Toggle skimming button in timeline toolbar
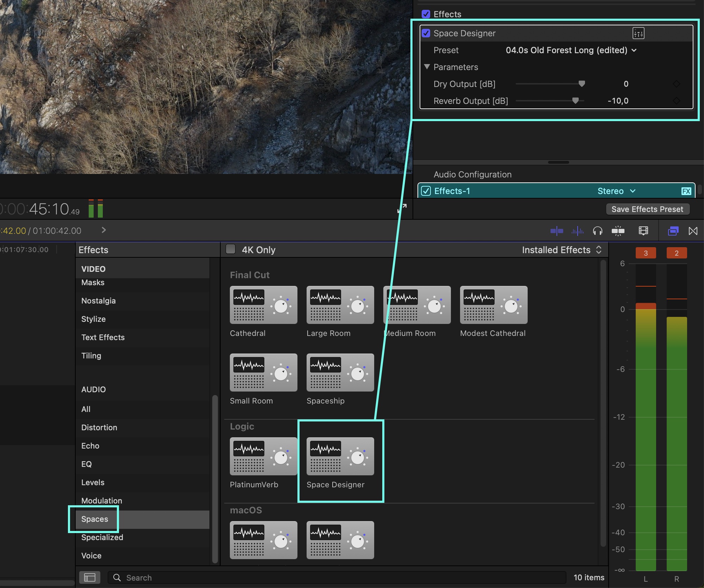This screenshot has width=704, height=588. tap(557, 231)
